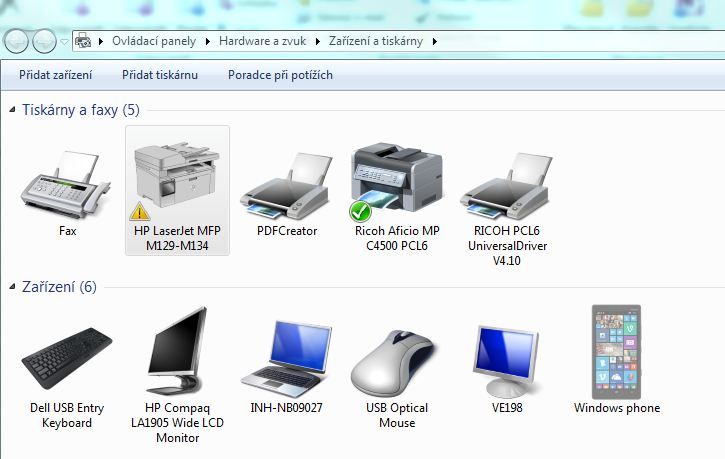Open Poradce při potížích

(280, 75)
